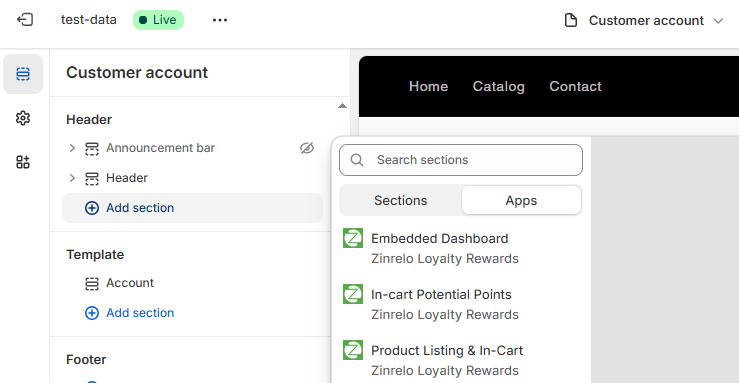
Task: Click the Search sections input field
Action: tap(461, 160)
